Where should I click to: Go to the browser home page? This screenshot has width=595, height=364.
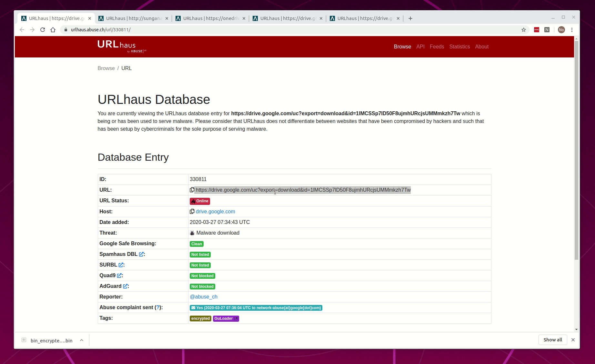pos(53,30)
